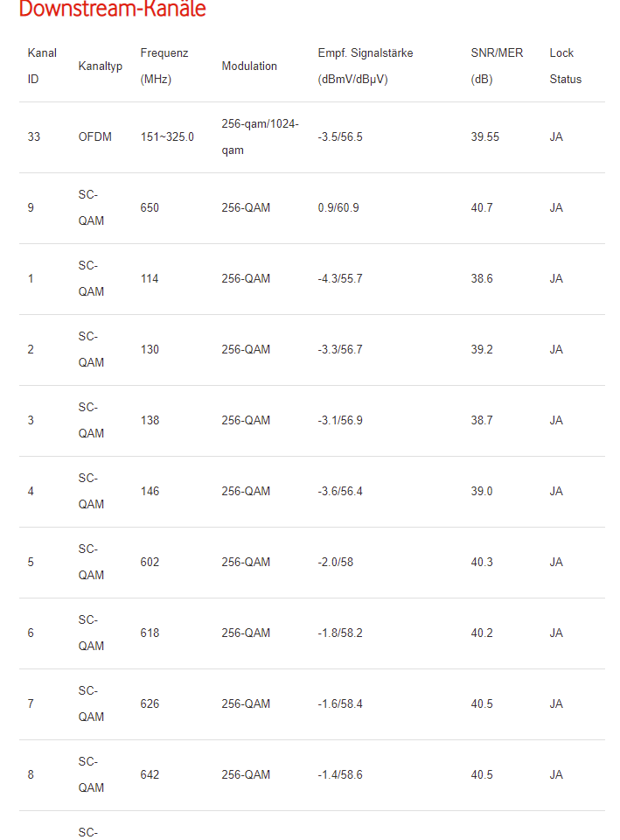
Task: Click the 602 MHz frequency cell
Action: click(x=150, y=563)
